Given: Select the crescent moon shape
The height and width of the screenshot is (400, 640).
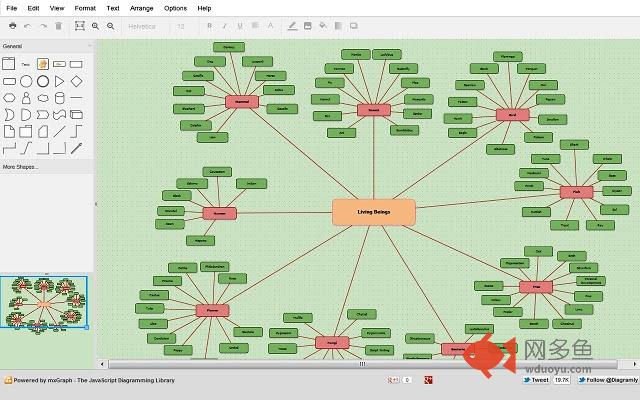Looking at the screenshot, I should coord(9,115).
